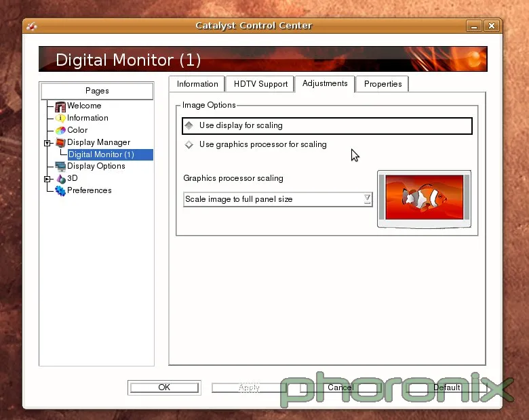Click the Cancel button

[340, 387]
